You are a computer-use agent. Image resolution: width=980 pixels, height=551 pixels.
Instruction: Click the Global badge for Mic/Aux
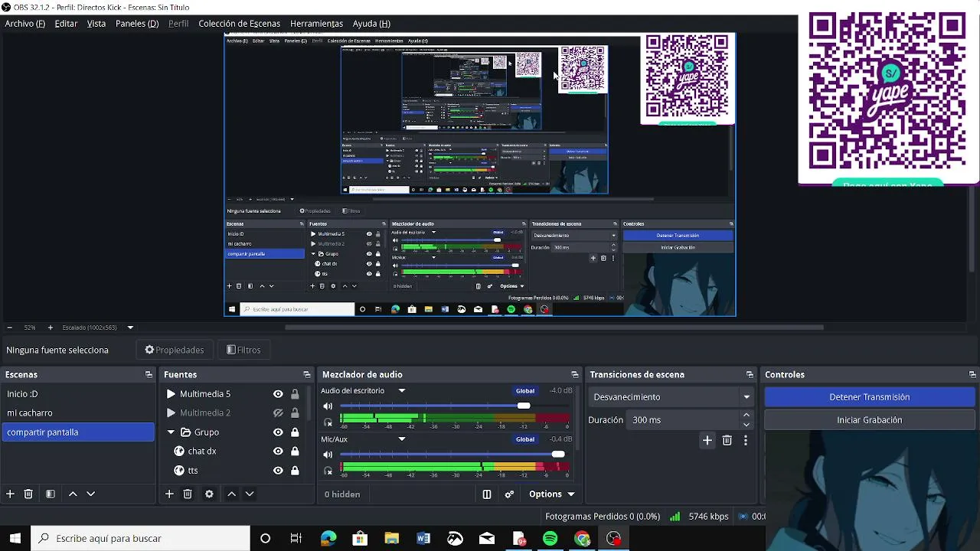[x=525, y=439]
